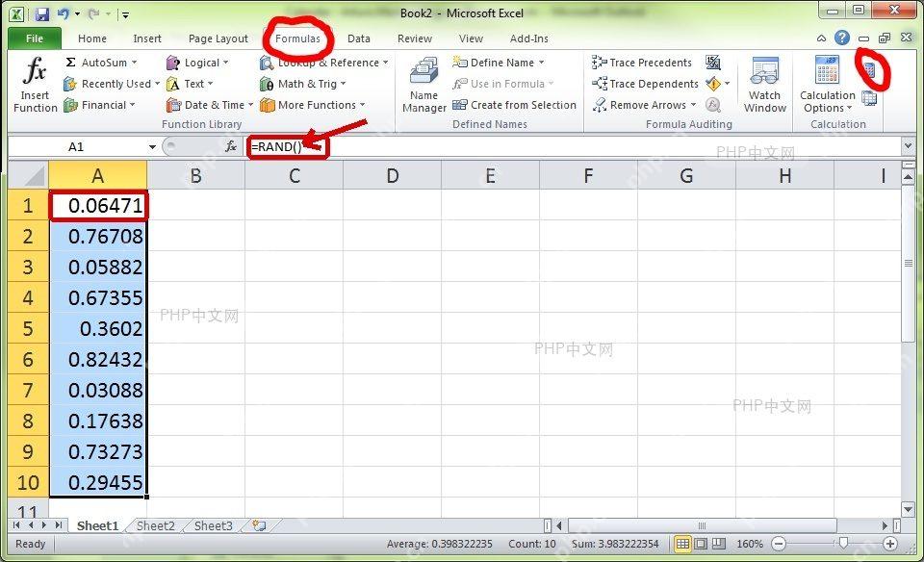Open the Watch Window
This screenshot has width=924, height=562.
point(764,85)
